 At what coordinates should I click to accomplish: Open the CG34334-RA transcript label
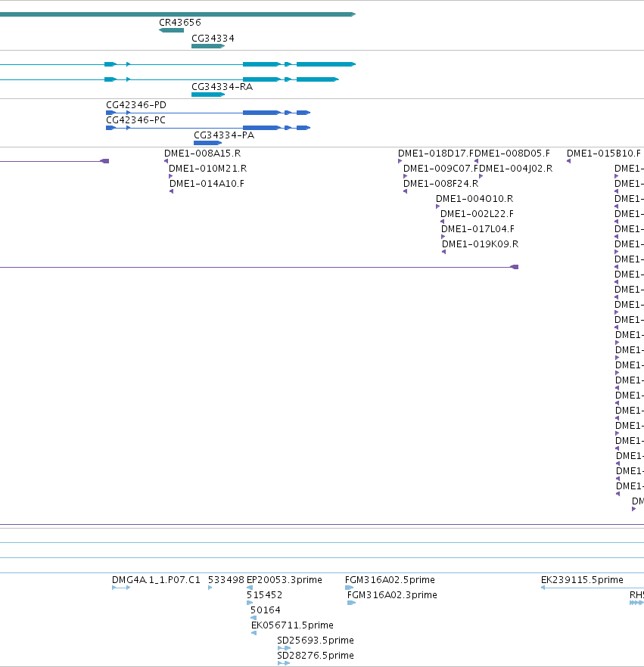[x=222, y=87]
